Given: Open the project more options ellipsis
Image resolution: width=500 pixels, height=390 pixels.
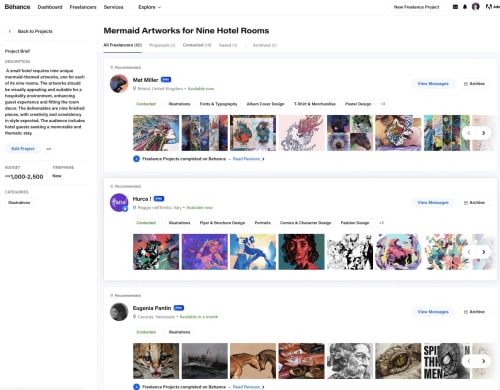Looking at the screenshot, I should point(49,149).
